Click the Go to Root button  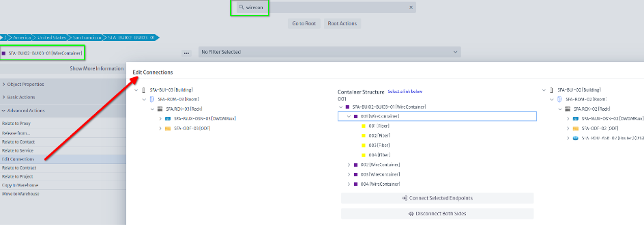[x=304, y=23]
